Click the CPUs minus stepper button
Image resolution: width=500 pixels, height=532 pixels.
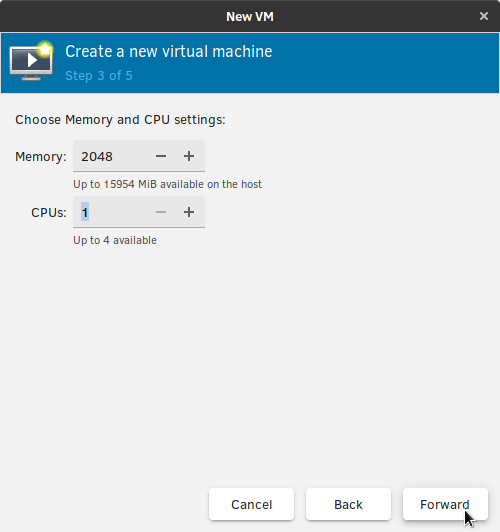tap(161, 212)
